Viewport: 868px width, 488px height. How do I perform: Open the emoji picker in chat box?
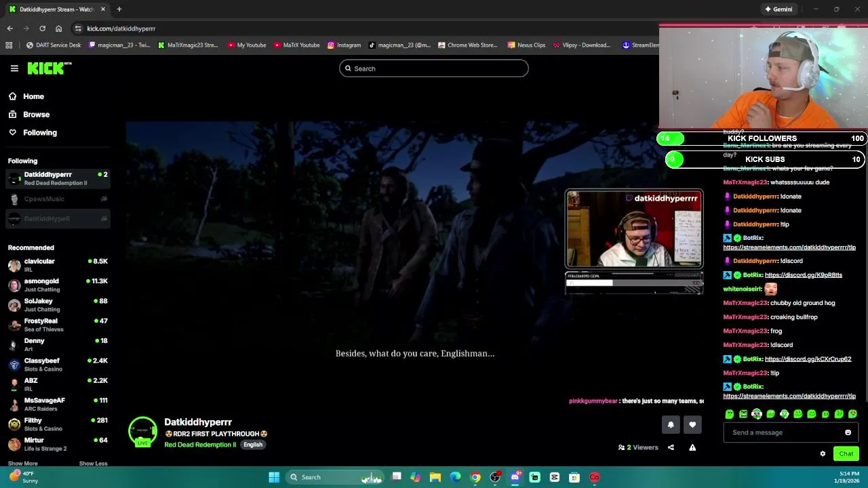[x=848, y=432]
